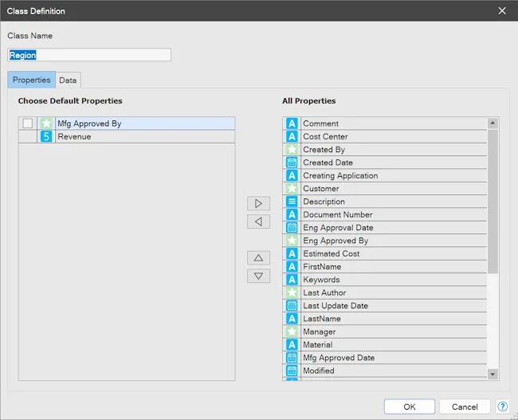Select the Manager property

385,332
